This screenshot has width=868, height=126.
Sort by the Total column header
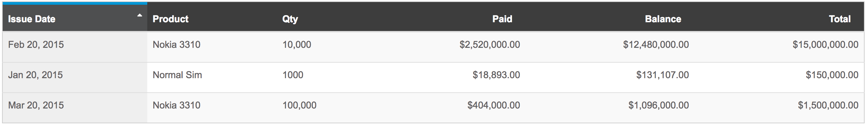coord(840,19)
